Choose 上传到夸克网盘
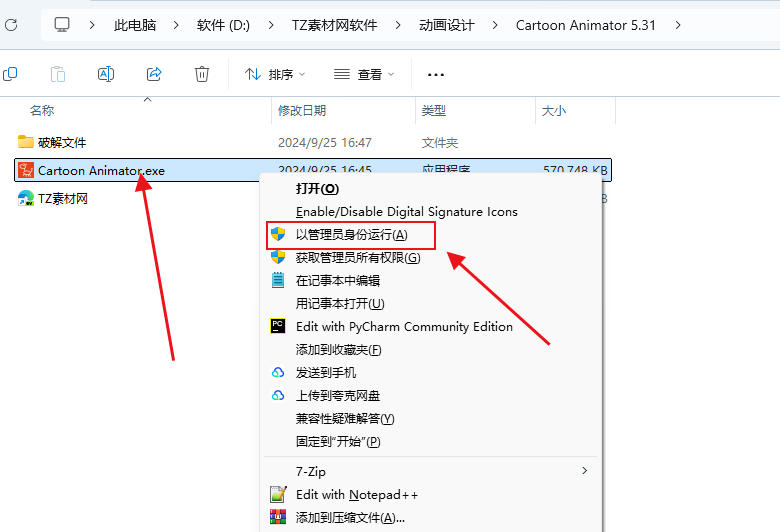 pos(338,395)
